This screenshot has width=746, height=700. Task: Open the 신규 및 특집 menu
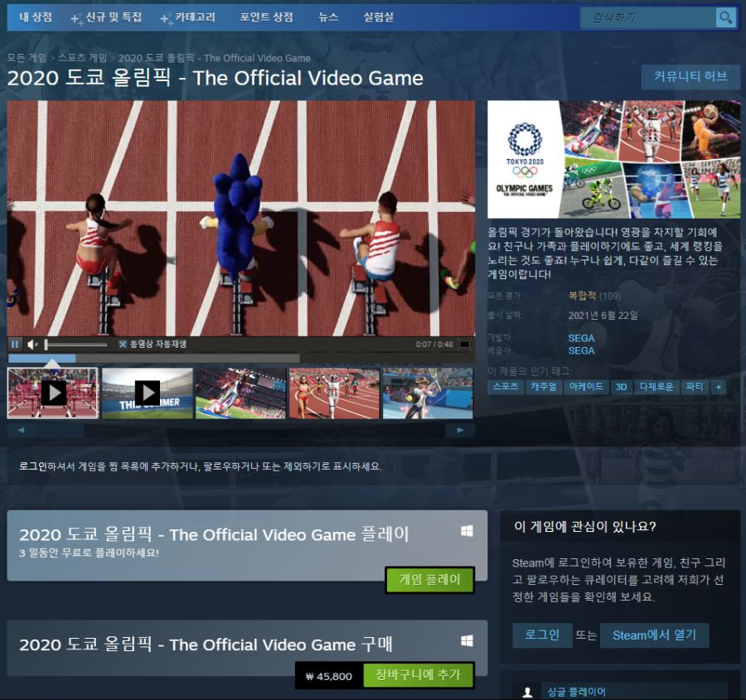pyautogui.click(x=106, y=18)
